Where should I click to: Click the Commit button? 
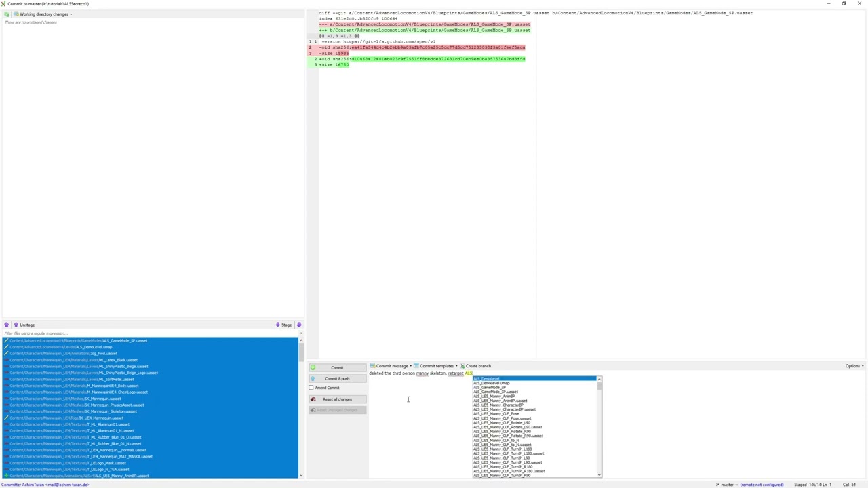(337, 367)
